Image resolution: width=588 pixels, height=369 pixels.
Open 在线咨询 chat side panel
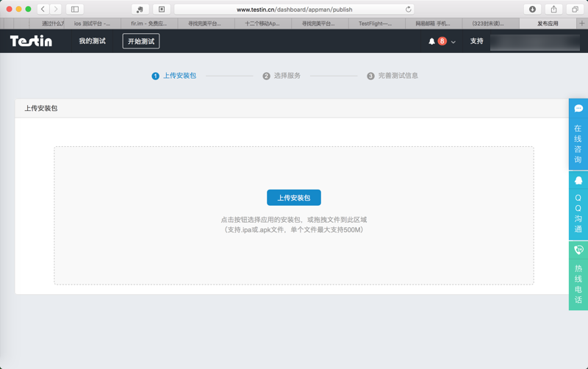578,135
